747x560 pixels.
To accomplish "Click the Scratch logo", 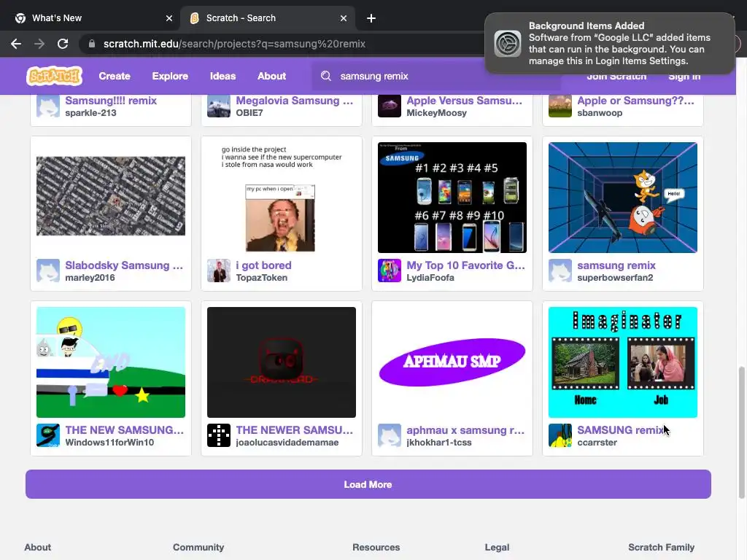I will point(54,76).
